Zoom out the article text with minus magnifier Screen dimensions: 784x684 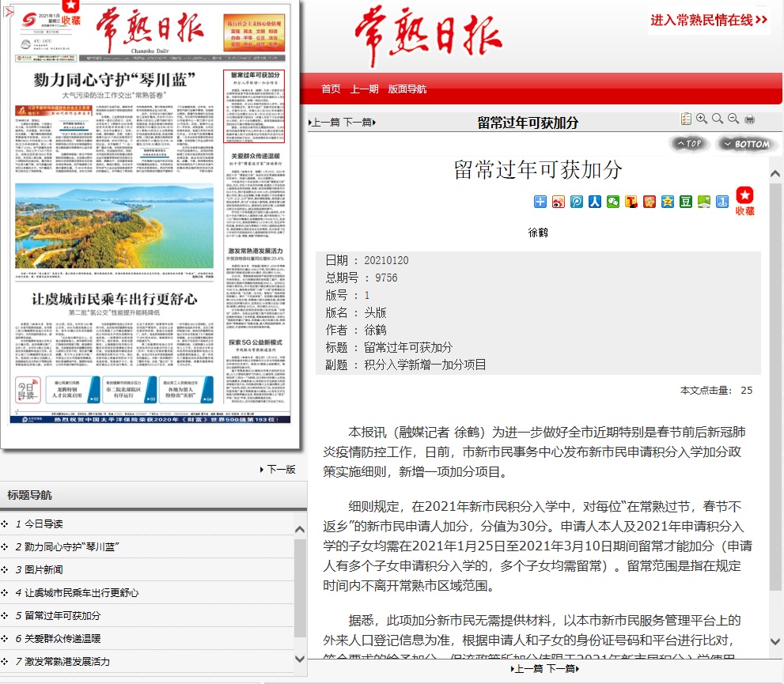733,119
